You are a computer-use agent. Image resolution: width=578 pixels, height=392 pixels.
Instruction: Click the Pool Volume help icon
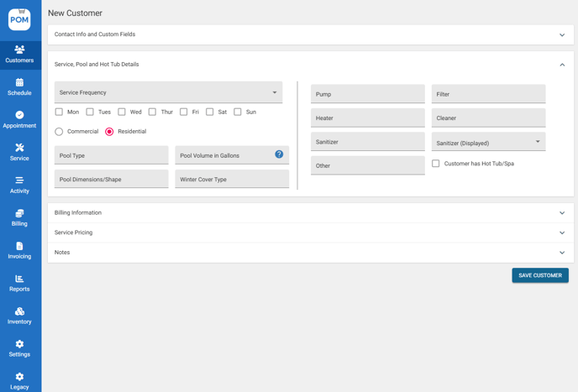coord(279,154)
